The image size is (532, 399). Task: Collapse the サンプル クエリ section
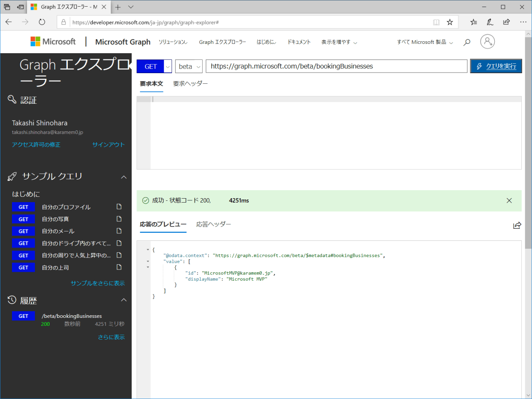pos(124,177)
